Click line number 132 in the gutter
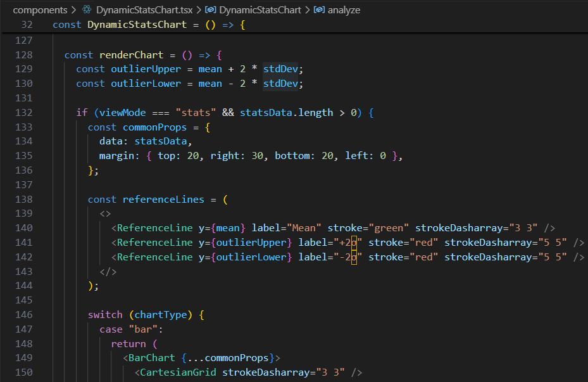The image size is (588, 382). (x=23, y=113)
